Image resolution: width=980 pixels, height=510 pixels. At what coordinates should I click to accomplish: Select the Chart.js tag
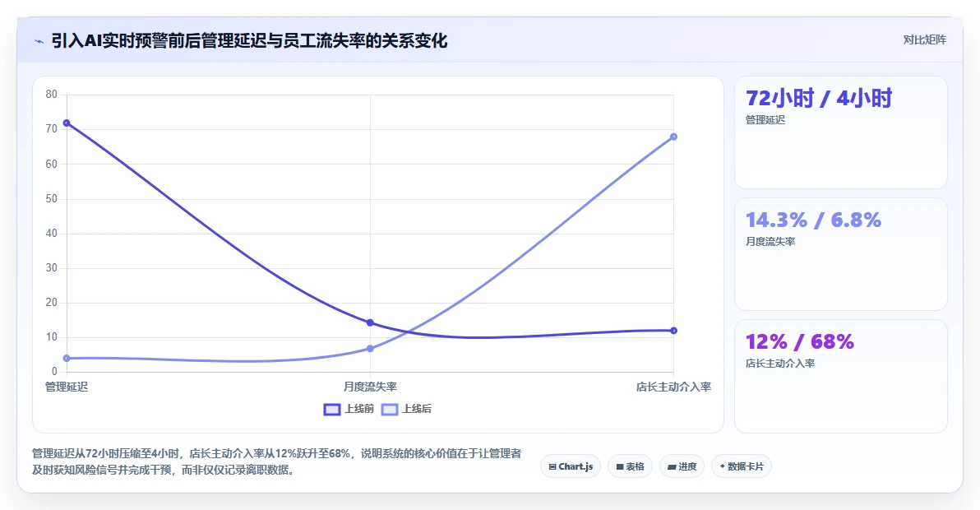(571, 466)
